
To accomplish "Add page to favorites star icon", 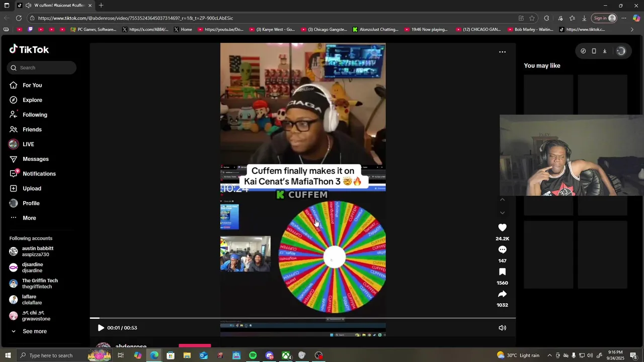I will 532,18.
